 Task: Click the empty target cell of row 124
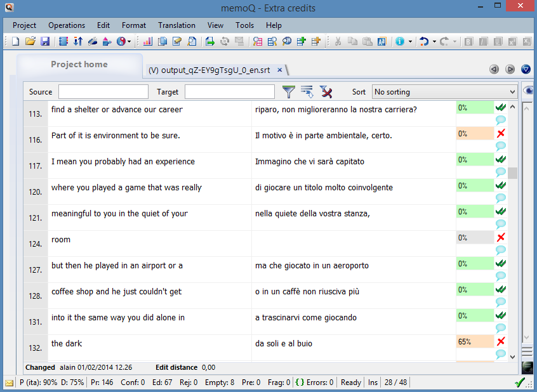(354, 244)
